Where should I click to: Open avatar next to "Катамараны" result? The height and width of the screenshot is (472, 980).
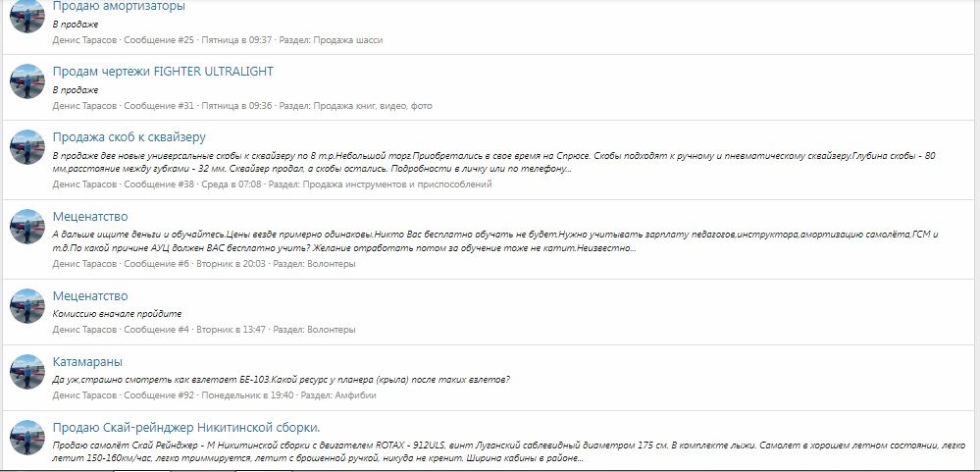pos(26,372)
